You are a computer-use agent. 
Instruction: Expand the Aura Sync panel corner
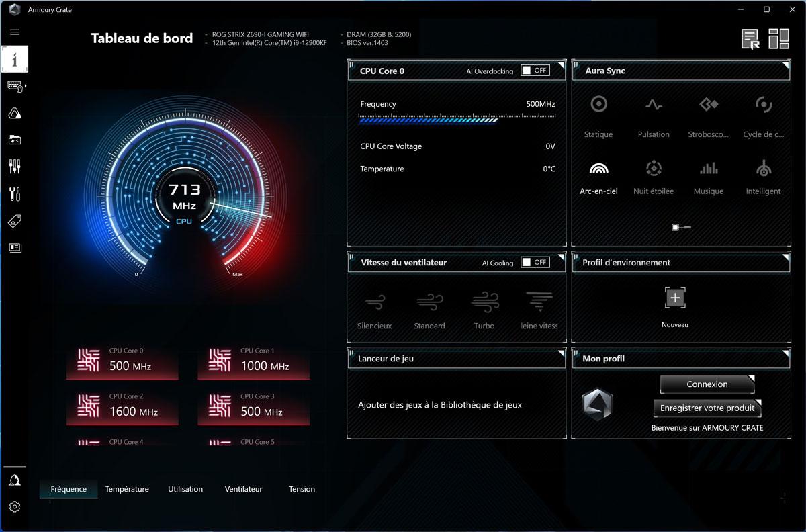(785, 65)
